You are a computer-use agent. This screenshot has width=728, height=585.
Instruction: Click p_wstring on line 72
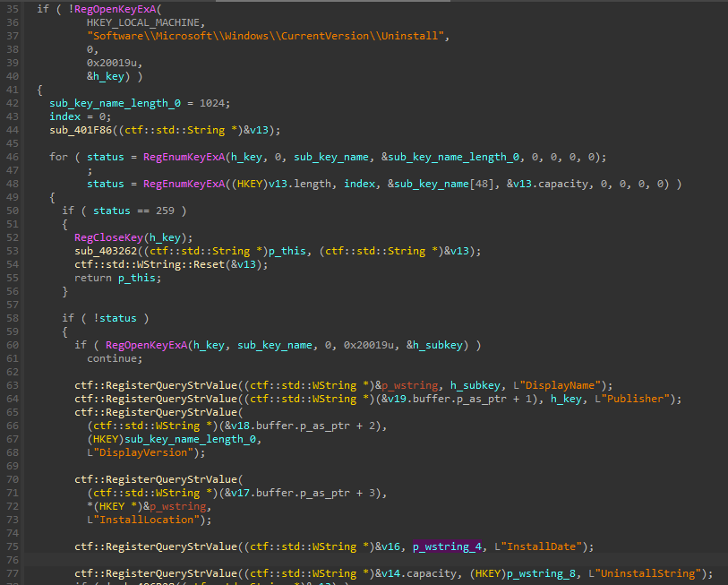point(177,506)
